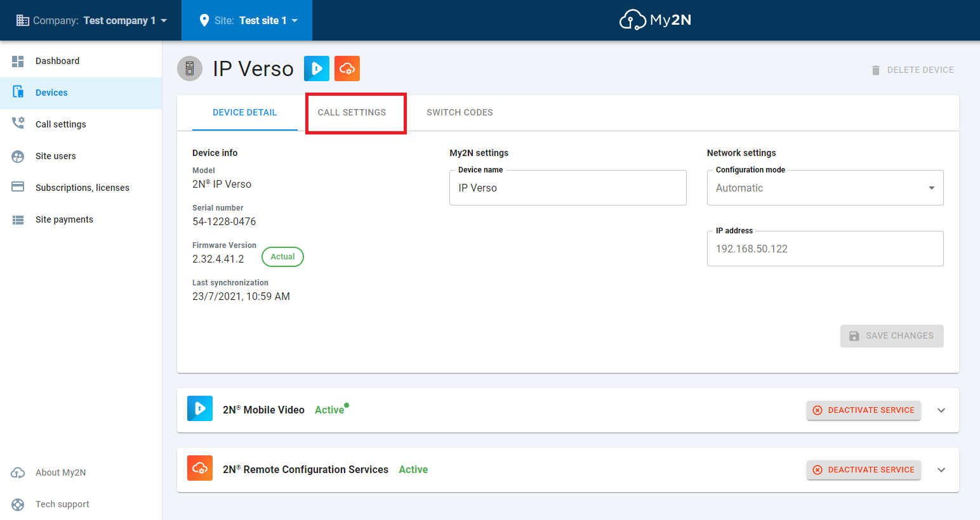The image size is (980, 520).
Task: Click the blue Mobile Video icon beside IP Verso
Action: tap(317, 68)
